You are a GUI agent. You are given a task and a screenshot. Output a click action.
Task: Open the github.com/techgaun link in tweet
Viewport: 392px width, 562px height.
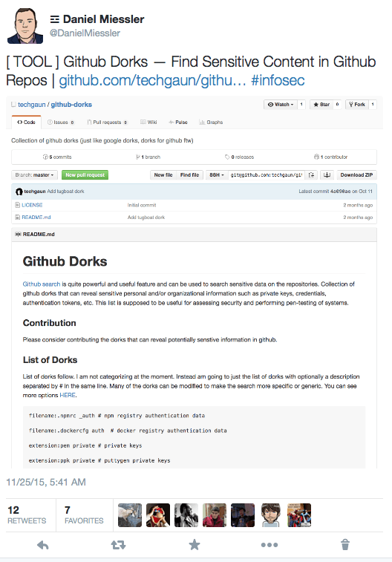point(152,80)
